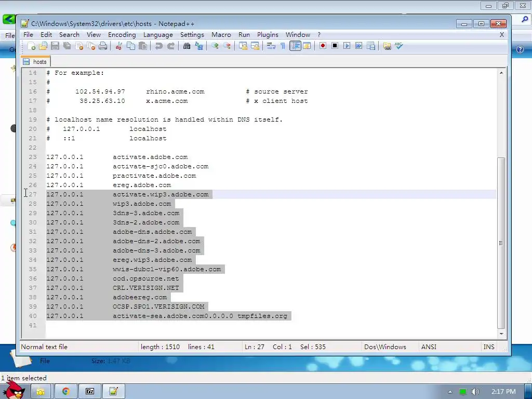Click the line number 41 in margin
The width and height of the screenshot is (532, 399).
[33, 325]
